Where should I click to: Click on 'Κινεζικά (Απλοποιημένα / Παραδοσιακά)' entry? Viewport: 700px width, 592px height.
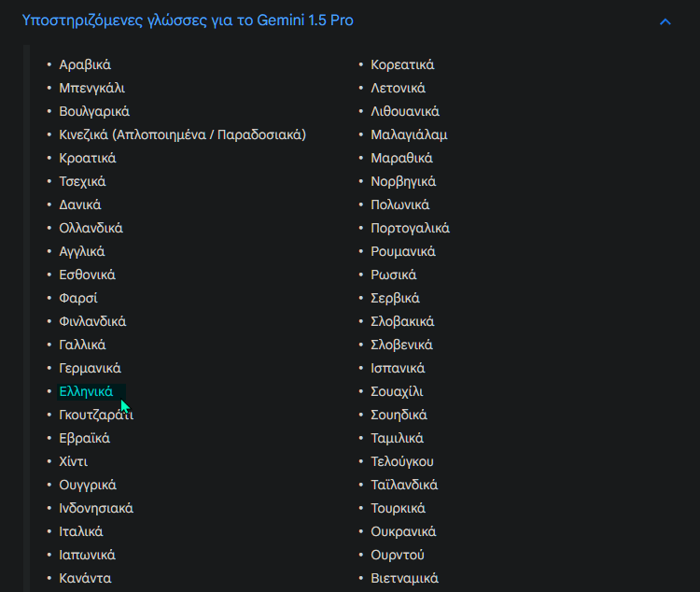pos(183,135)
